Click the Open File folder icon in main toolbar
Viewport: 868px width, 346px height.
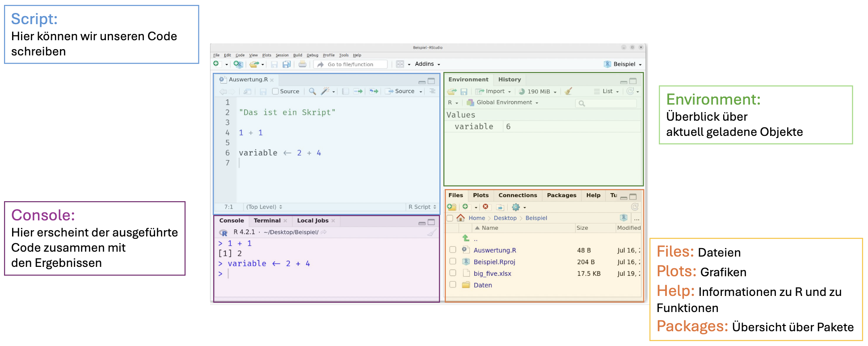(254, 64)
